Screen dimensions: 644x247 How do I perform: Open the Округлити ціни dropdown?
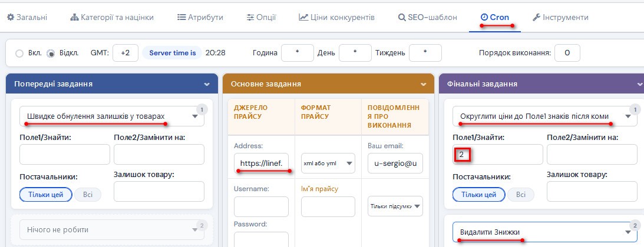[x=545, y=116]
